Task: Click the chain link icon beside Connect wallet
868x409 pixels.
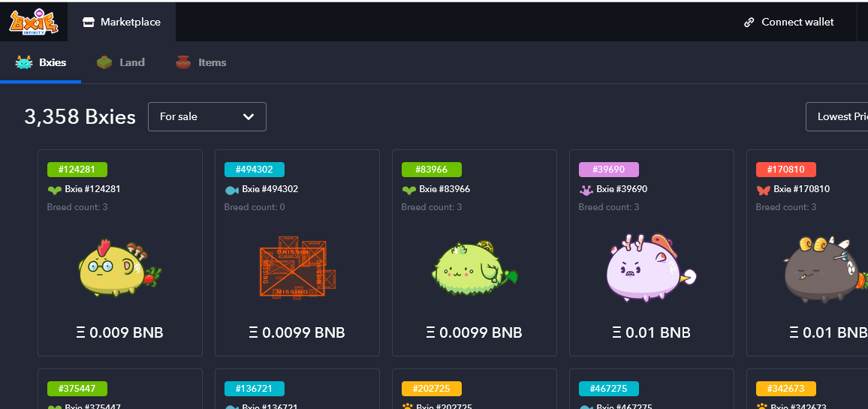Action: pos(749,22)
